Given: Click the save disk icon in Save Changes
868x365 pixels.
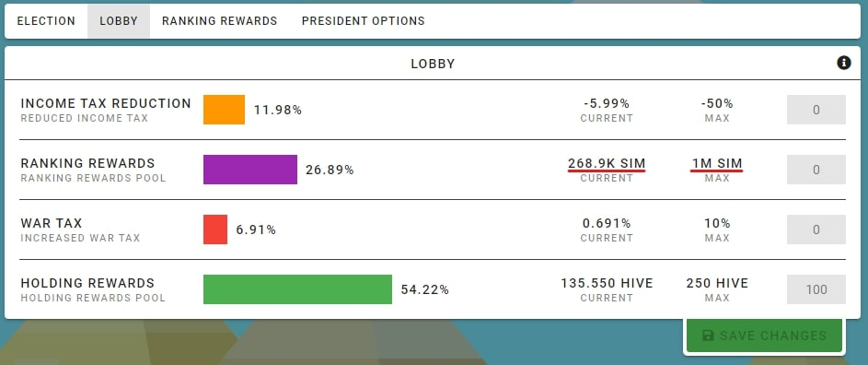Looking at the screenshot, I should [x=708, y=336].
